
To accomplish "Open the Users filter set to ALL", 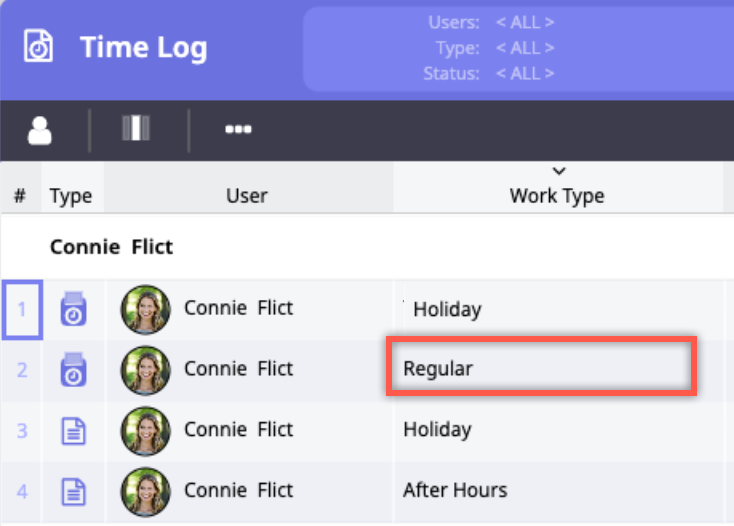I will point(524,22).
